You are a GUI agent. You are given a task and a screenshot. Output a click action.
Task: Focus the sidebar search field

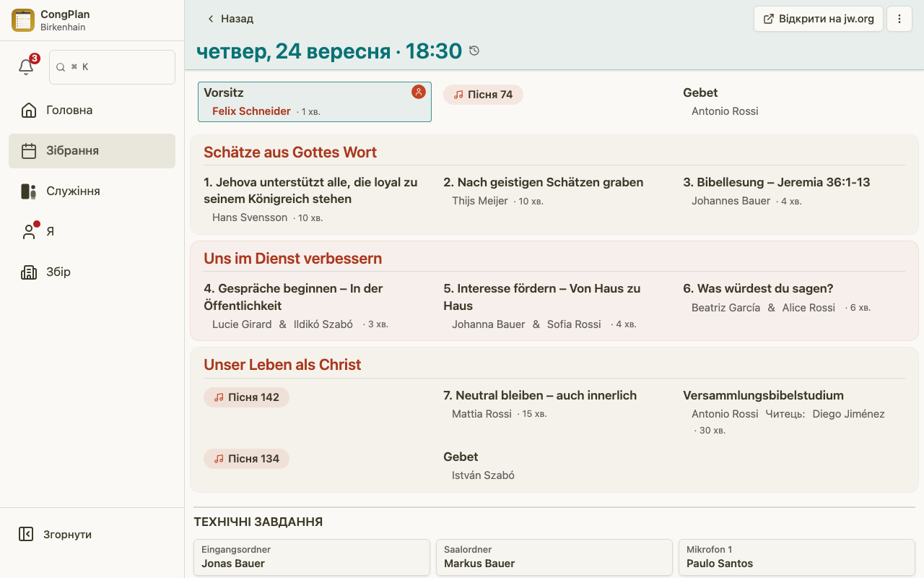pos(112,67)
